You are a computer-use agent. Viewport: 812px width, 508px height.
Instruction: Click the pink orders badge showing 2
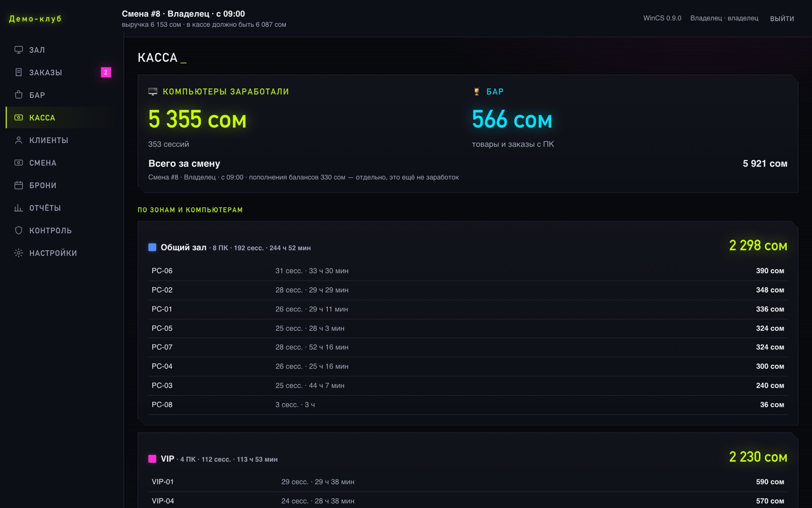pos(106,73)
